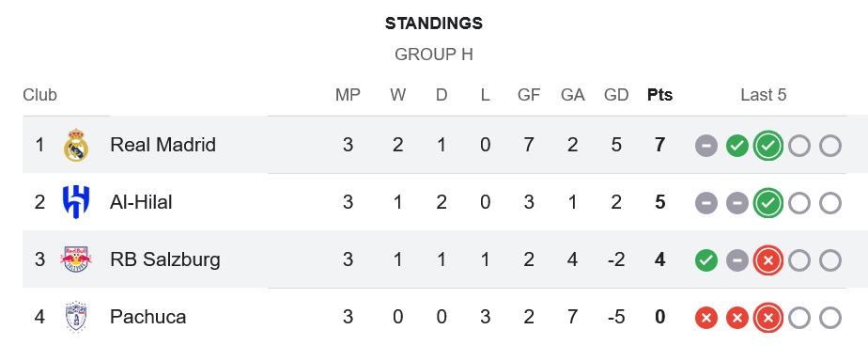Viewport: 868px width, 361px height.
Task: Click the Al-Hilal club logo
Action: click(76, 202)
